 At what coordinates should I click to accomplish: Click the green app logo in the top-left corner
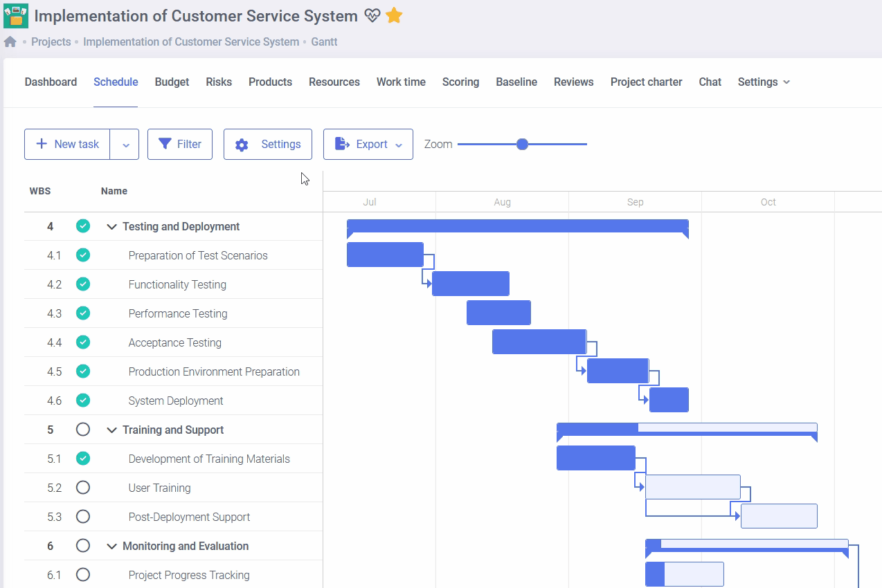point(15,15)
